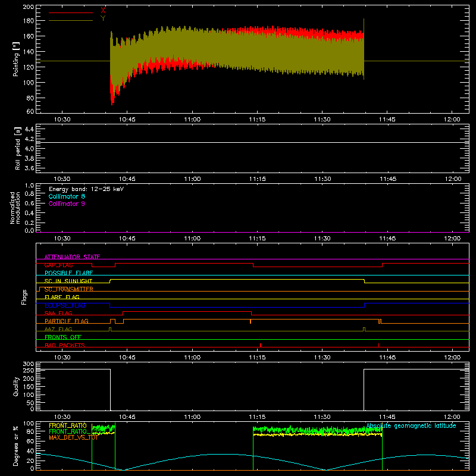Click the ATTENUATOR_STATE flag label

[72, 257]
